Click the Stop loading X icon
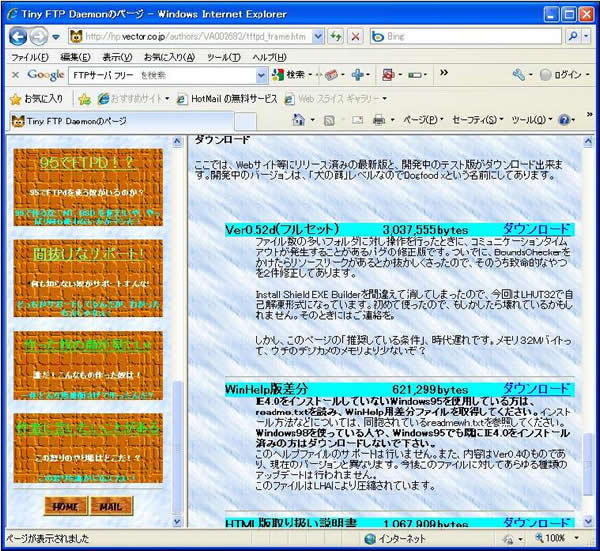 click(x=355, y=36)
